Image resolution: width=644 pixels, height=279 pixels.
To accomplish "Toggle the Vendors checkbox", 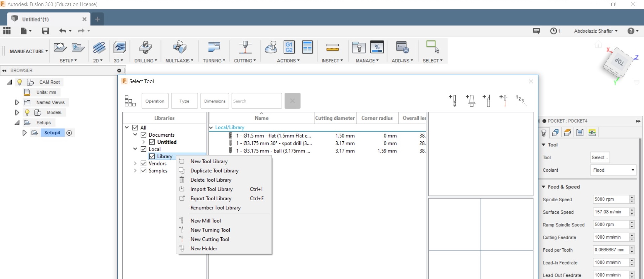I will 144,164.
